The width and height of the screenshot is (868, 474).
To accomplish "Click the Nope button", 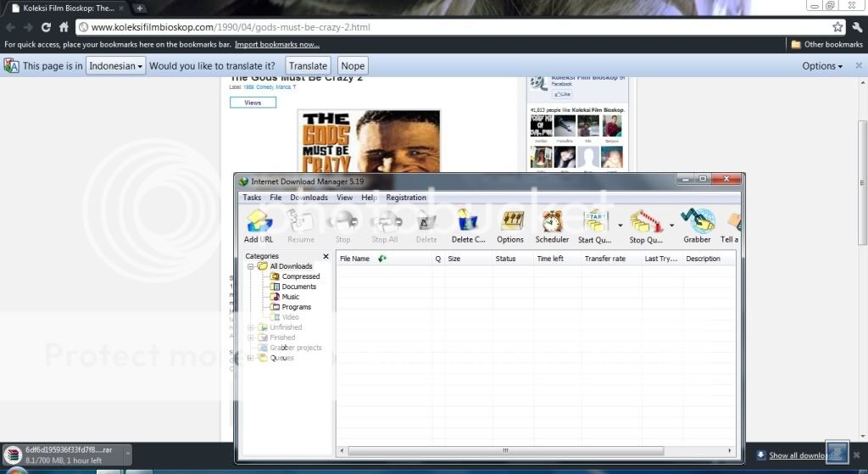I will tap(353, 66).
